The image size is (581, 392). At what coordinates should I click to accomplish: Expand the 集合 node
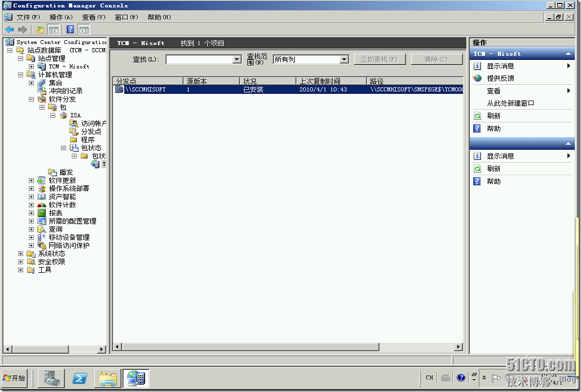[31, 83]
